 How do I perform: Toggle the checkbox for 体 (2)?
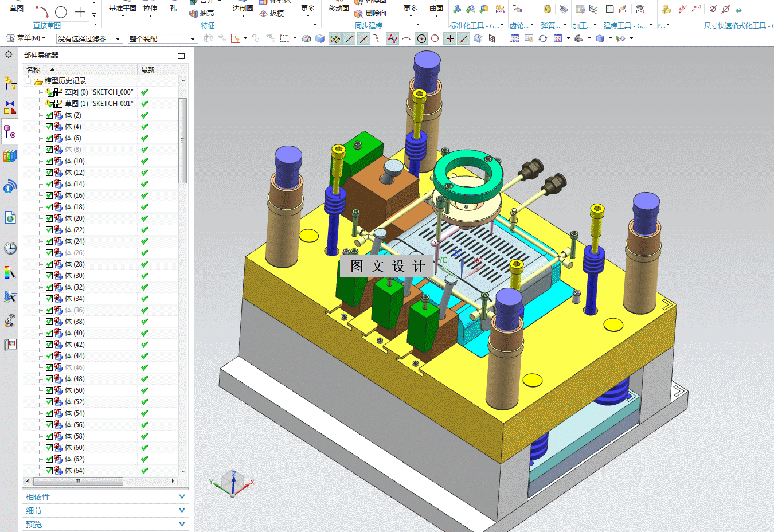point(49,115)
